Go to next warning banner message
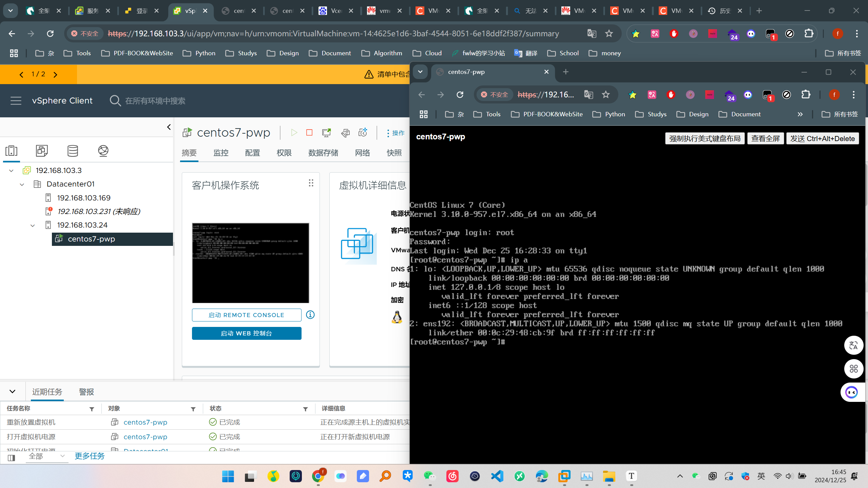This screenshot has width=868, height=488. 55,74
